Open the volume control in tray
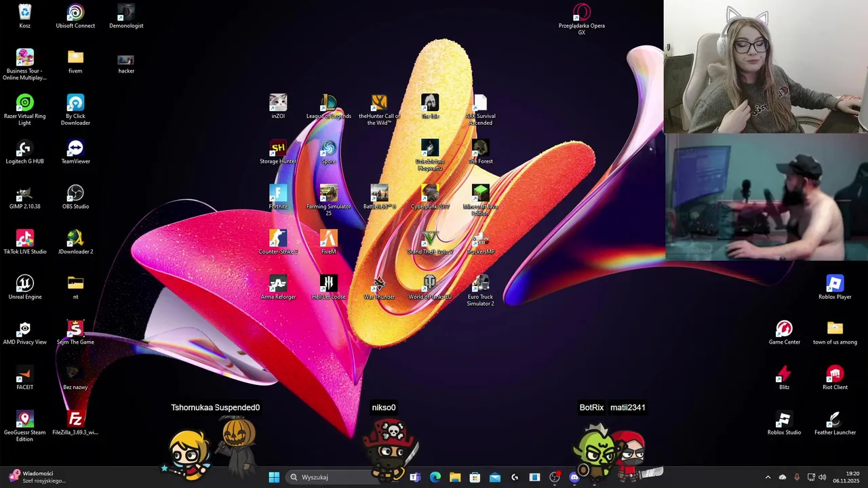This screenshot has width=868, height=488. point(823,477)
